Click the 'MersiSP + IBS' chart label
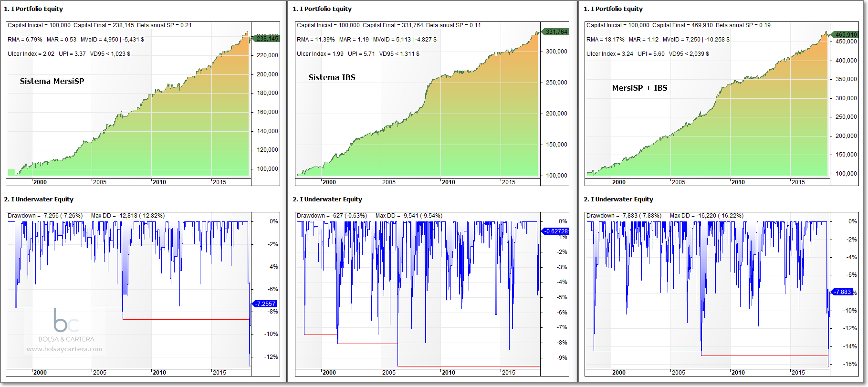The width and height of the screenshot is (868, 387). pos(639,88)
